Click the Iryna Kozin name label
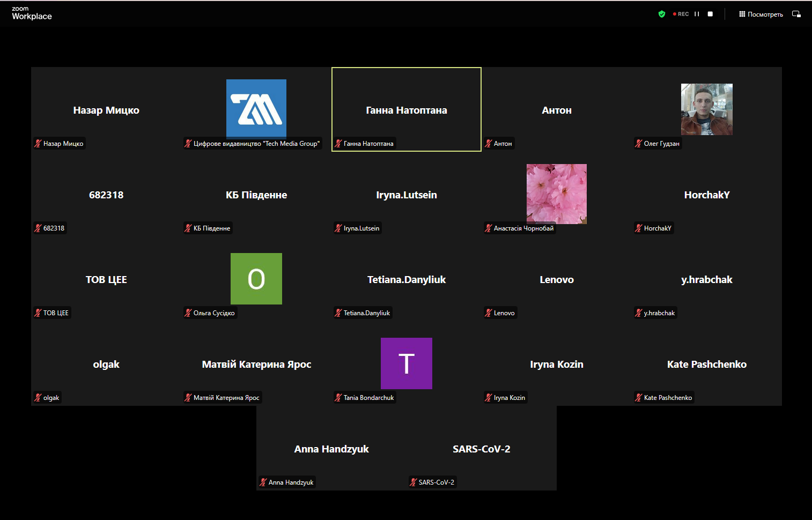The height and width of the screenshot is (520, 812). [x=509, y=398]
